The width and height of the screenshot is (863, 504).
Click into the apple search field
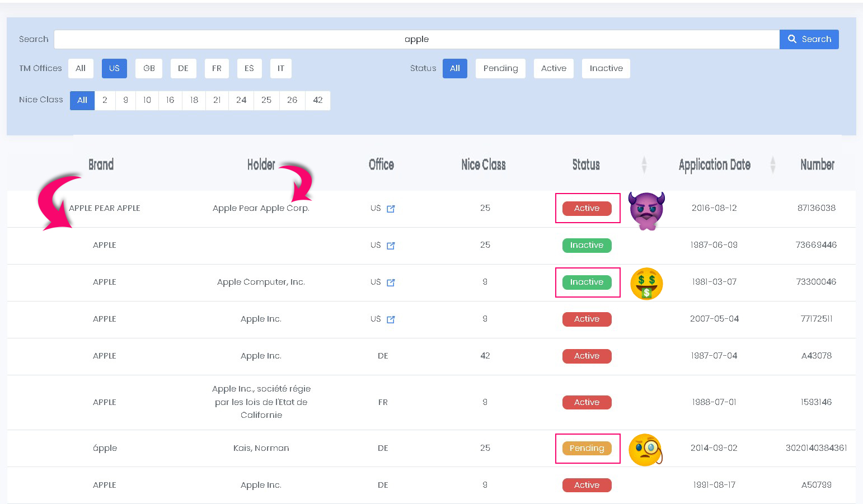[416, 39]
